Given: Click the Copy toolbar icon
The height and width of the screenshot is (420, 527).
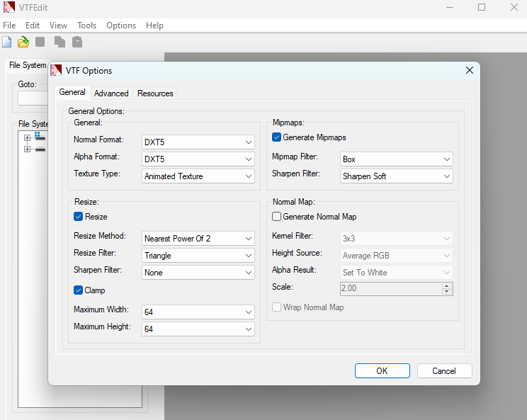Looking at the screenshot, I should tap(59, 42).
